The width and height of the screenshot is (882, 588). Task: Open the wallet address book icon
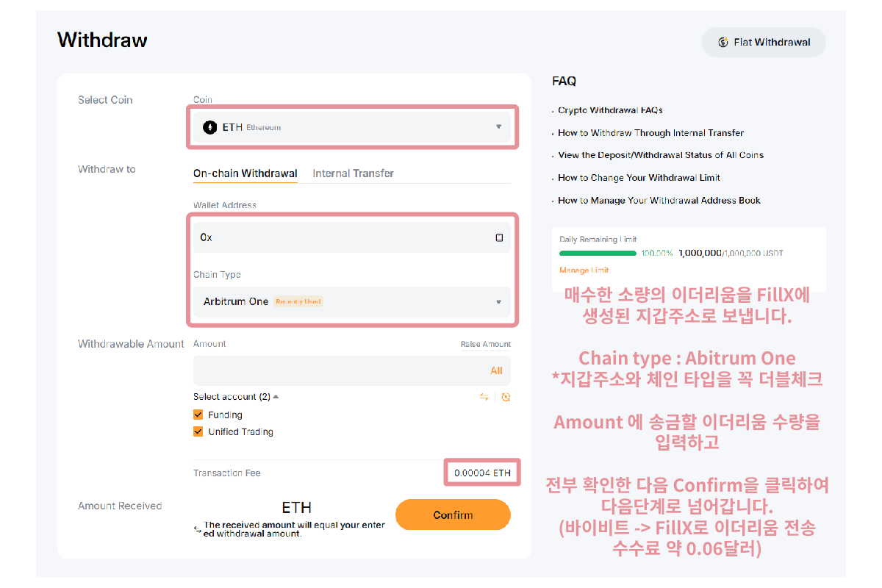coord(499,237)
